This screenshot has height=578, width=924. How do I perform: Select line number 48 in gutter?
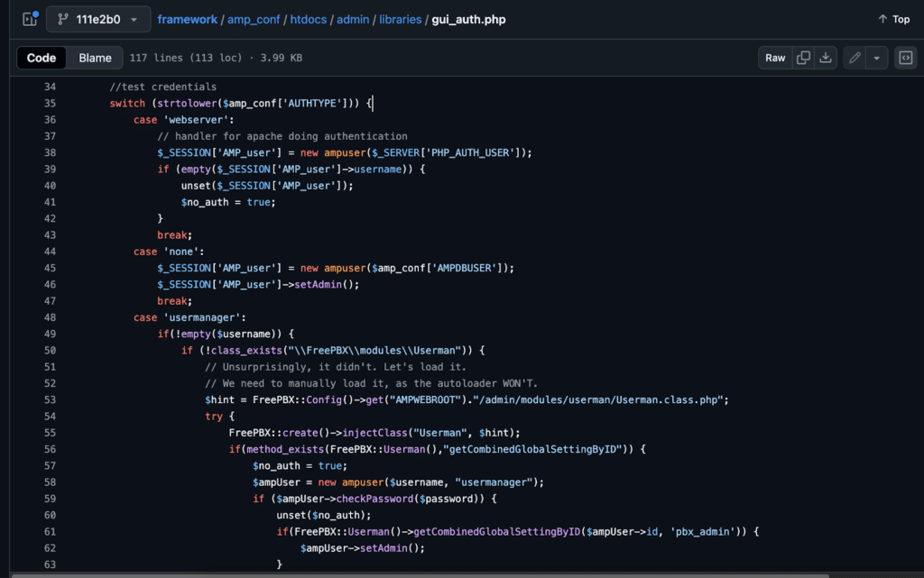click(x=50, y=317)
